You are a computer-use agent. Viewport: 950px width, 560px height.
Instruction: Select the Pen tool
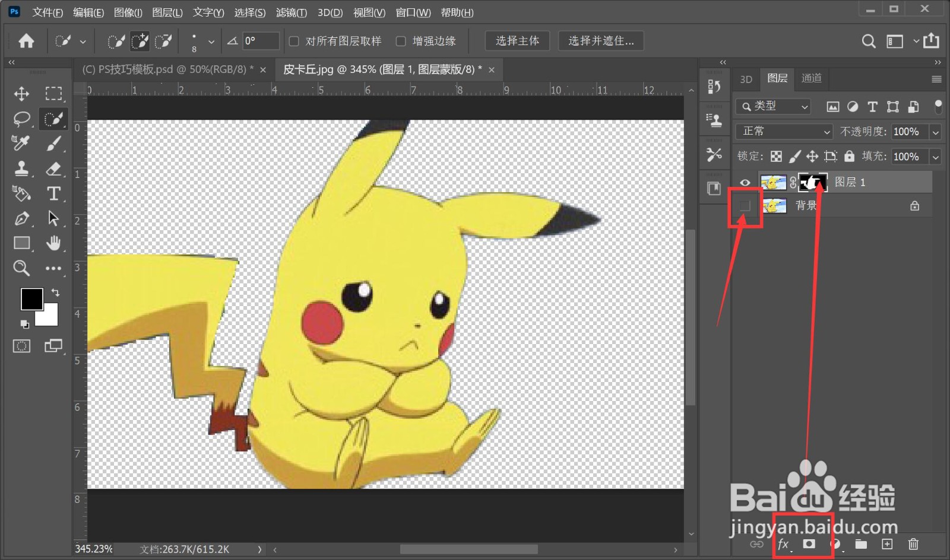(x=22, y=218)
